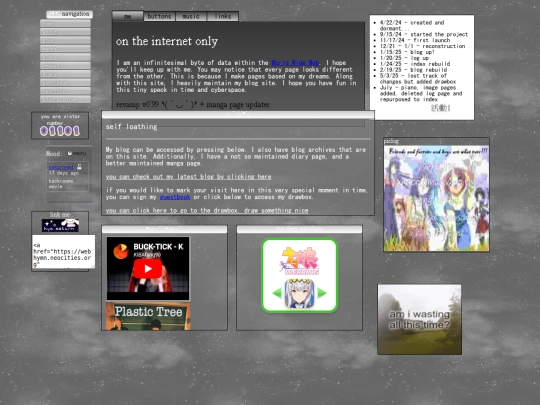Open the Plastic Tree video thumbnail
The image size is (540, 405).
coord(148,316)
